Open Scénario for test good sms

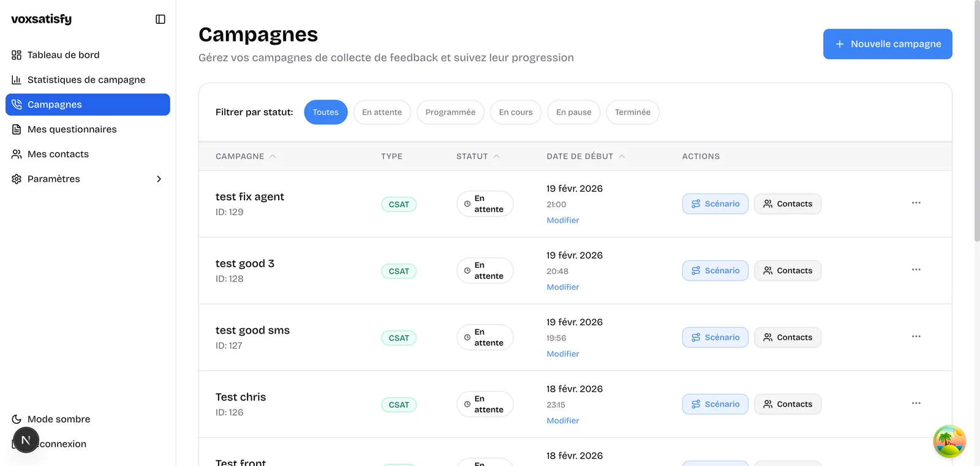point(715,337)
